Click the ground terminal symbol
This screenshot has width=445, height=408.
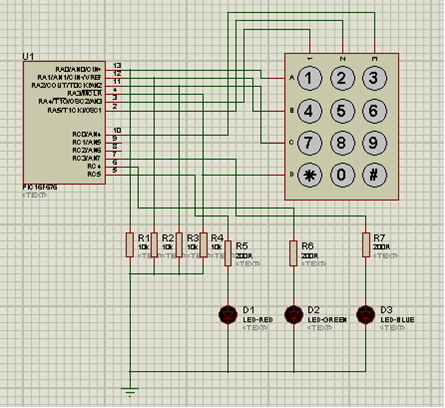[x=130, y=391]
